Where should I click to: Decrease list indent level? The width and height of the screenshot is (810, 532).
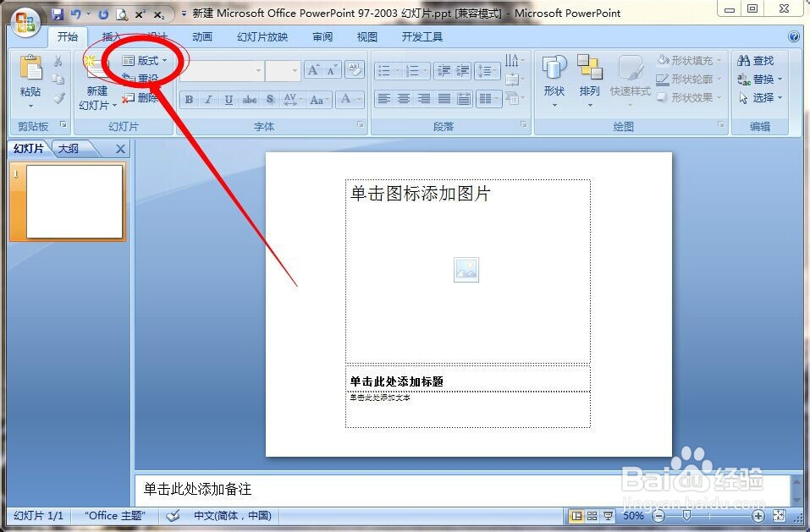tap(444, 71)
